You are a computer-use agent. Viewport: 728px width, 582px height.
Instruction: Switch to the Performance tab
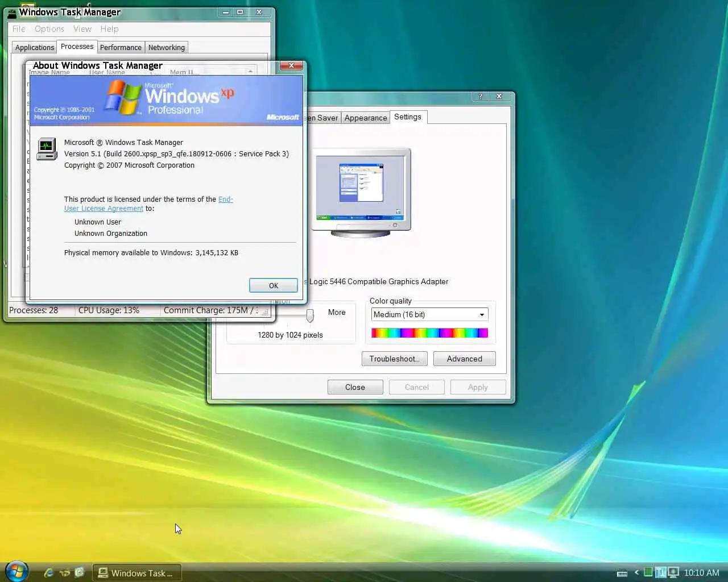(121, 48)
